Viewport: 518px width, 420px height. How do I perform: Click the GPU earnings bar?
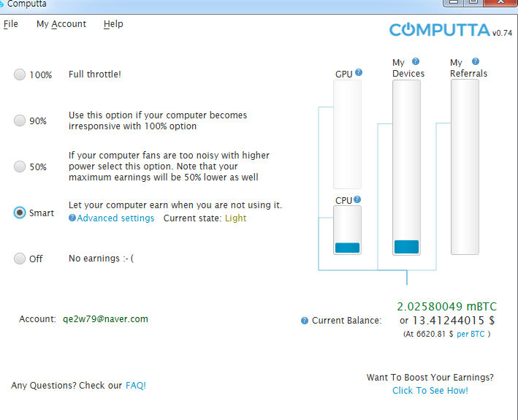[x=347, y=134]
